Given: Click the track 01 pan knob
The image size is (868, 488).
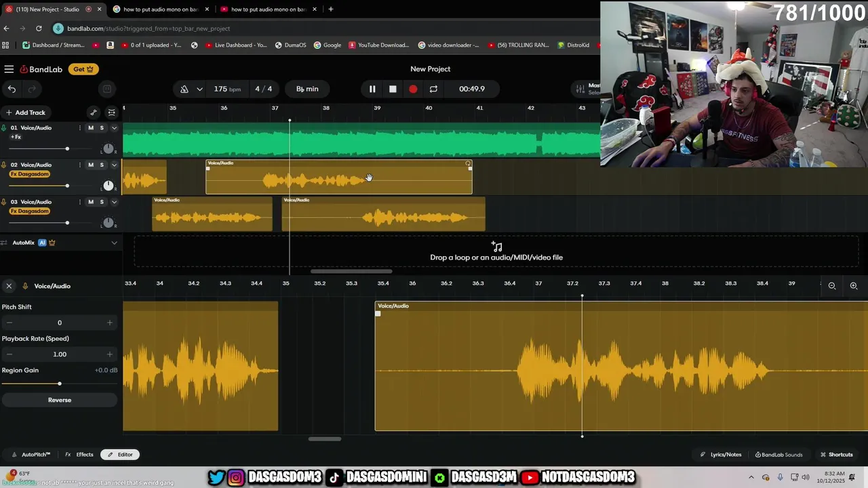Looking at the screenshot, I should tap(108, 148).
